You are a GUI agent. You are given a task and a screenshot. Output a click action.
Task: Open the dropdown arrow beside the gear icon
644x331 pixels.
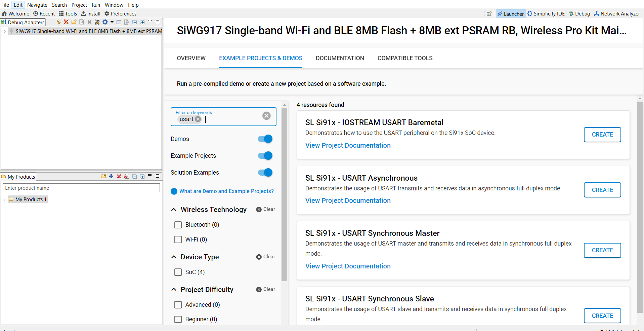point(112,22)
